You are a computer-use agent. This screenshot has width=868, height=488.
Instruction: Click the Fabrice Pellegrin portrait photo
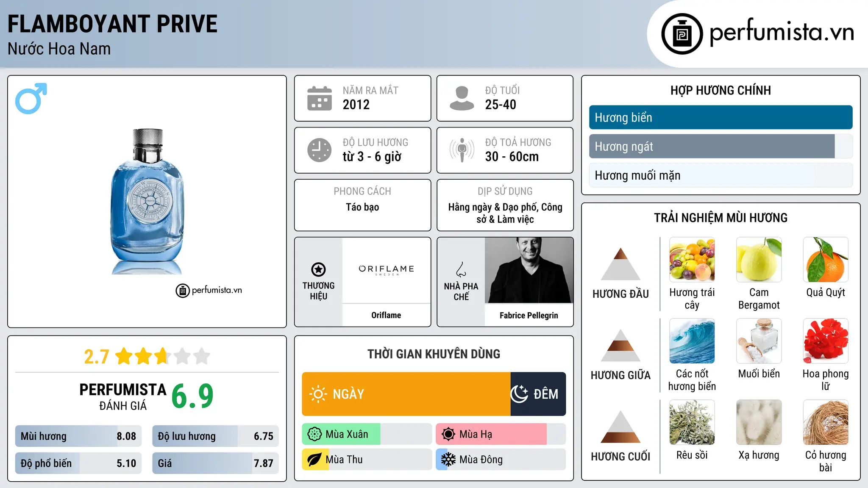529,270
